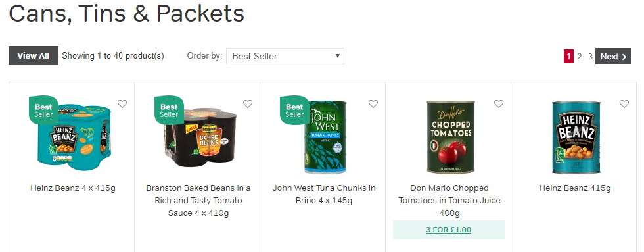Open Heinz Beanz 4 x 415g product title
This screenshot has width=644, height=252.
(73, 188)
